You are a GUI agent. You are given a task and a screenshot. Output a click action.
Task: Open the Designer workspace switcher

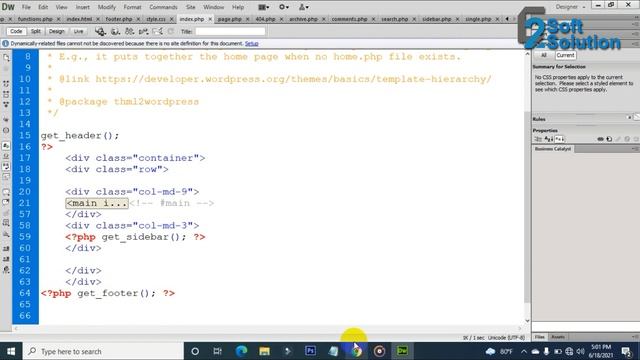click(570, 7)
